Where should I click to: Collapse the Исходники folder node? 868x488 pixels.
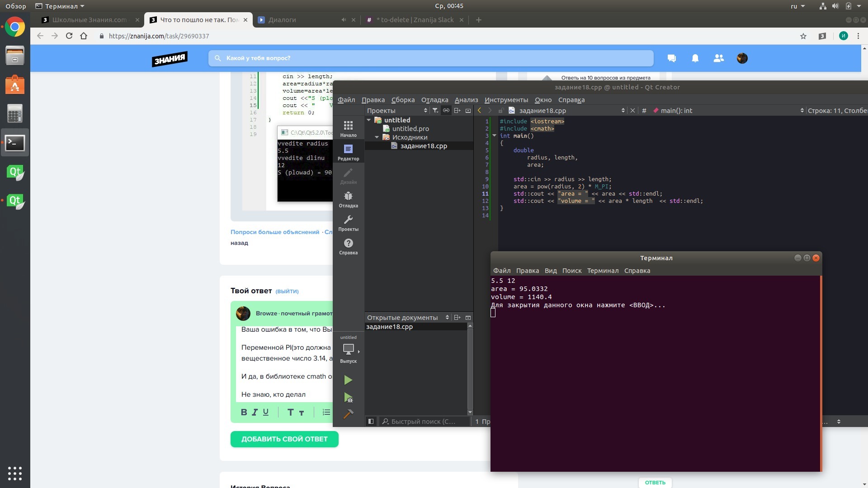point(377,137)
